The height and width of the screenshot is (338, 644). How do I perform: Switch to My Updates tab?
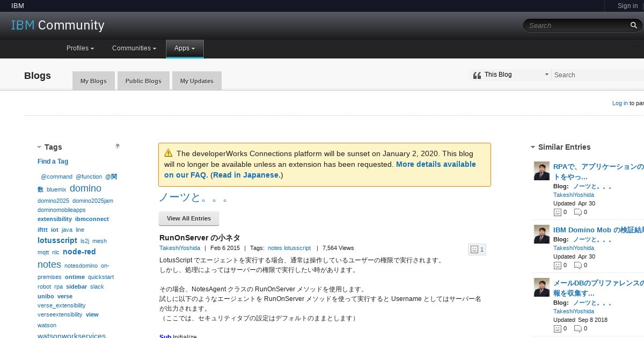(x=197, y=81)
